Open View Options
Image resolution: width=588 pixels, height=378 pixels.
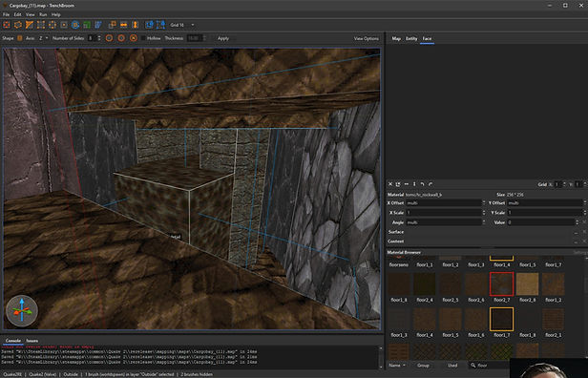(366, 38)
